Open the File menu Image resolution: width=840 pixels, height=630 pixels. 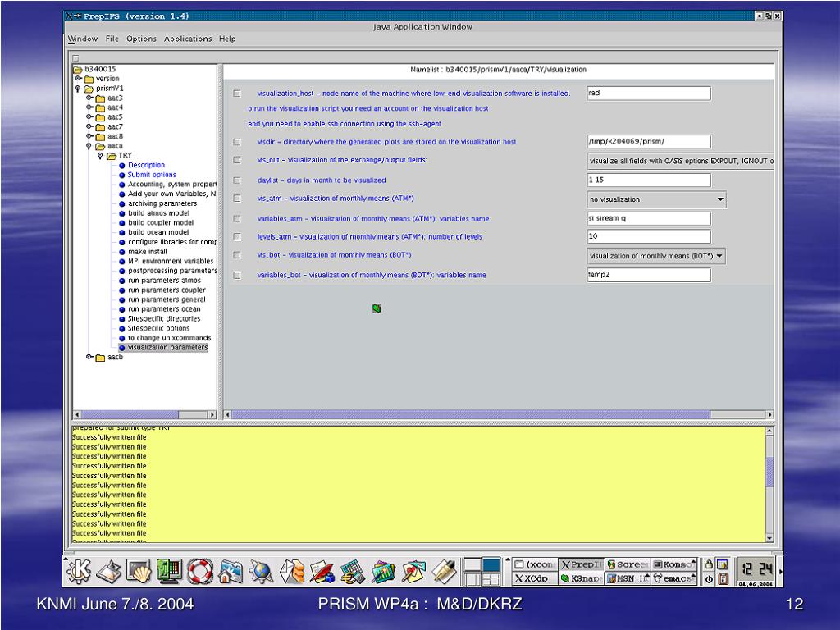112,39
